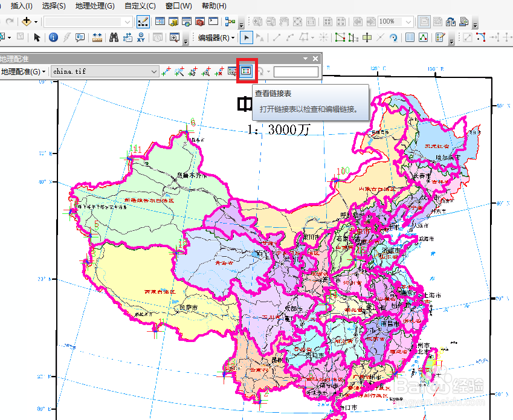Click the Add Data dropdown icon
Viewport: 513px width, 420px height.
click(34, 21)
